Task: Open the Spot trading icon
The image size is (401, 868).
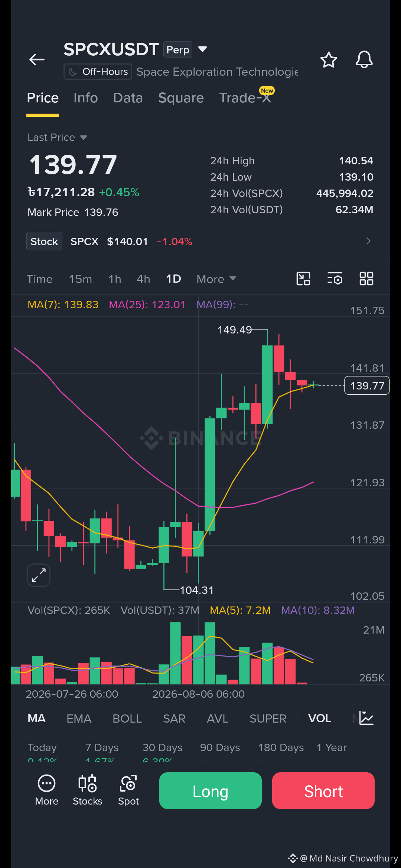Action: click(128, 790)
